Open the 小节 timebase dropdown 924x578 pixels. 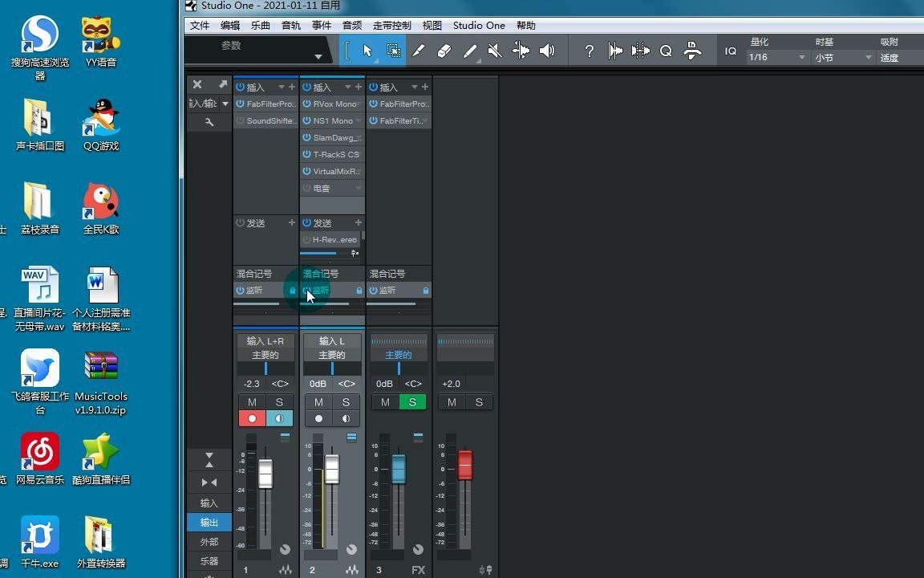(x=869, y=57)
